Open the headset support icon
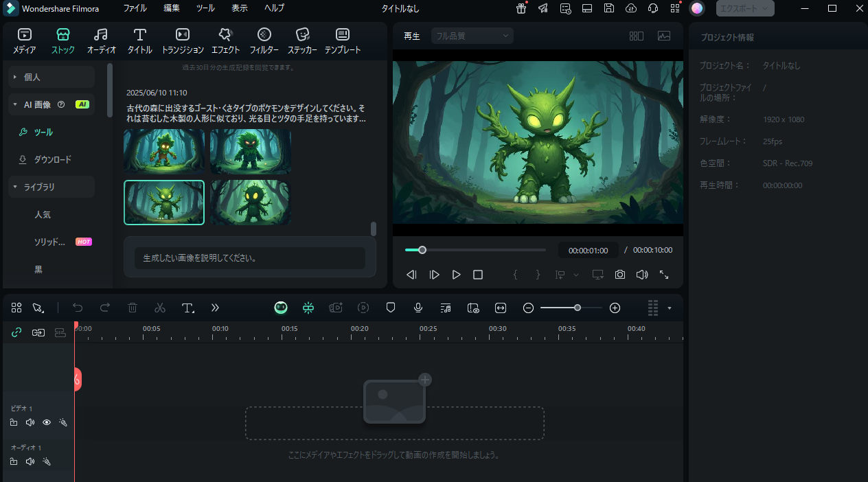The image size is (868, 482). click(653, 8)
